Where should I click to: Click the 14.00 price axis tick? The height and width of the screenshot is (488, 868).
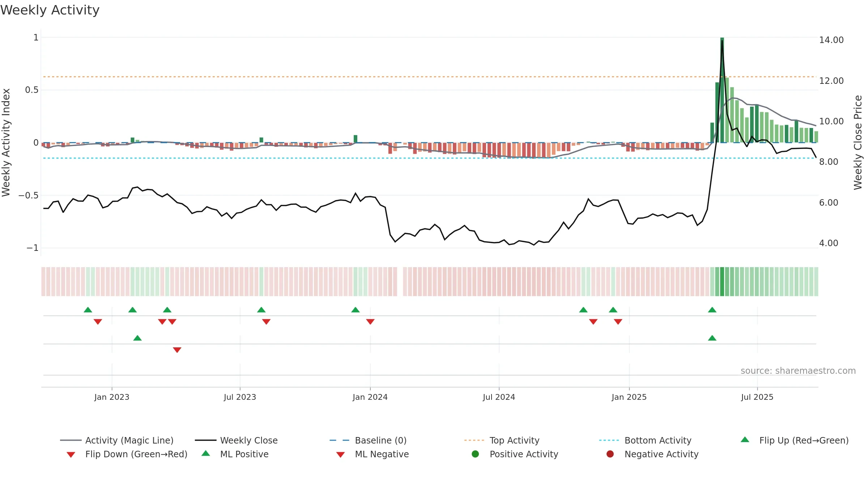point(831,40)
